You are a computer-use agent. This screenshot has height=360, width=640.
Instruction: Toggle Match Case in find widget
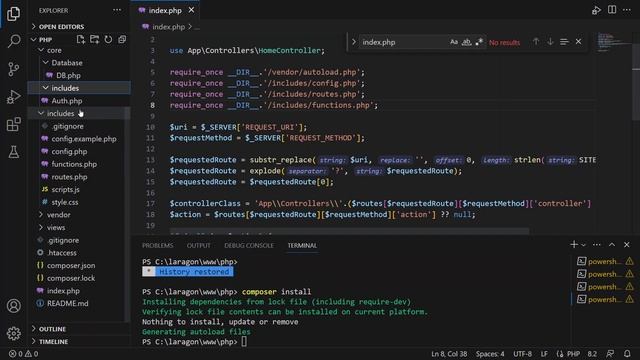[453, 42]
